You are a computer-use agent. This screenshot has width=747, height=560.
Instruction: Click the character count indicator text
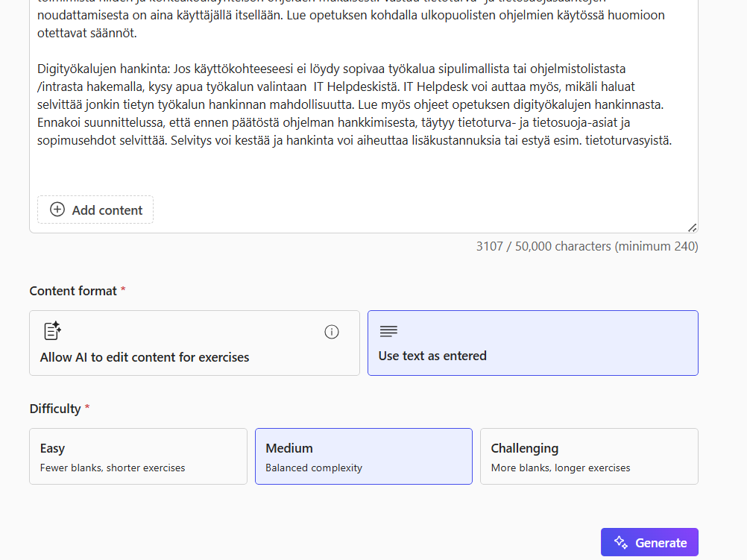tap(587, 246)
